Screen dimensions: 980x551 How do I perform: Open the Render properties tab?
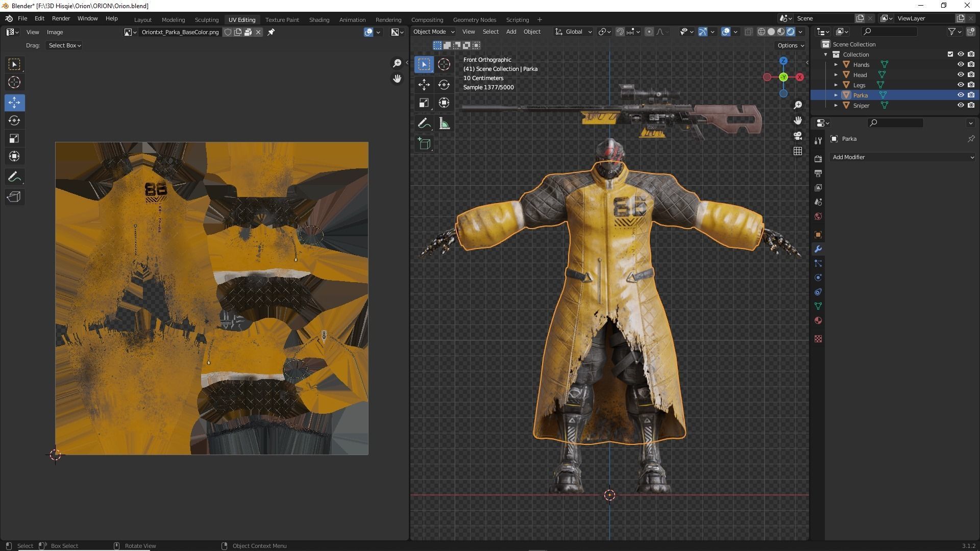pyautogui.click(x=818, y=159)
